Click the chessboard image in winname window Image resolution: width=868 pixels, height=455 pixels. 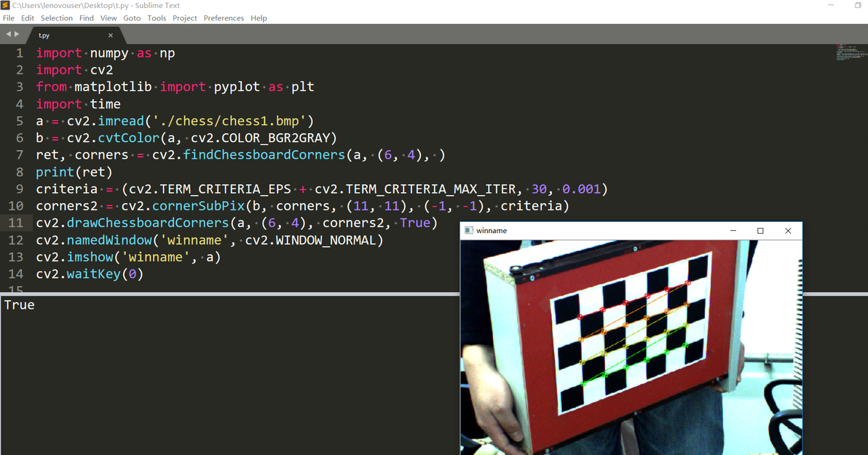pyautogui.click(x=631, y=347)
